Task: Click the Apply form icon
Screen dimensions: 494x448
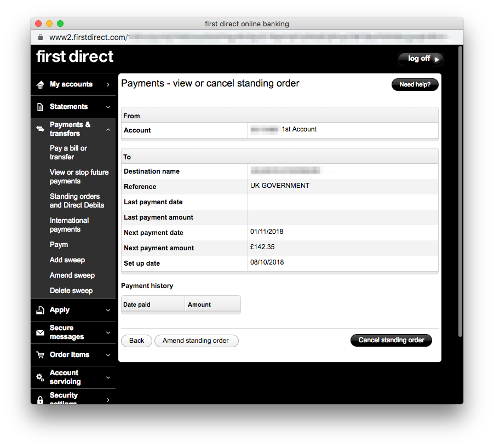Action: tap(41, 310)
